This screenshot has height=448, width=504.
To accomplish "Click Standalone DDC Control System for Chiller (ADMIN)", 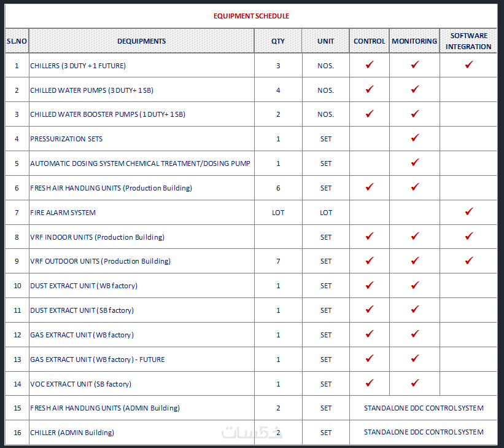I will (424, 432).
